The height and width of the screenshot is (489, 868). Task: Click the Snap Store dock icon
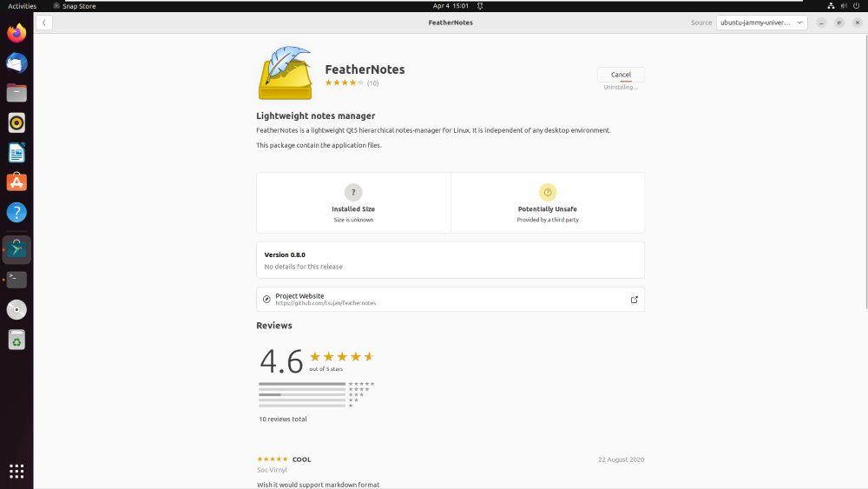16,249
